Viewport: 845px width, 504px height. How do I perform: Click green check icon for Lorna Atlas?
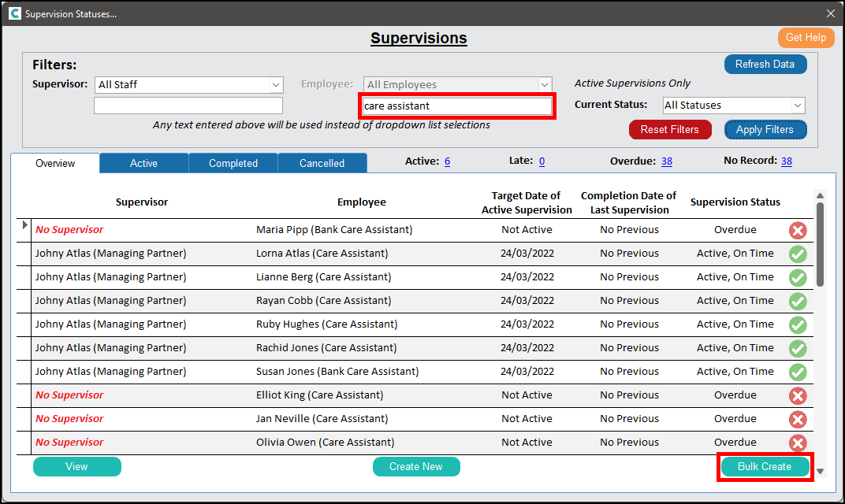798,254
